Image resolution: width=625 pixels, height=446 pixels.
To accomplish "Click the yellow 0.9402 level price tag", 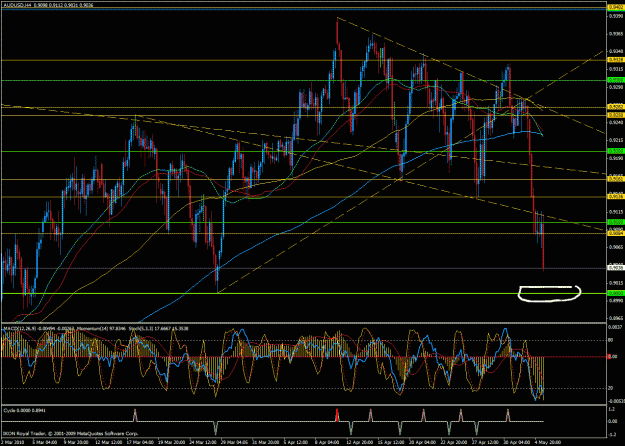I will pos(615,7).
